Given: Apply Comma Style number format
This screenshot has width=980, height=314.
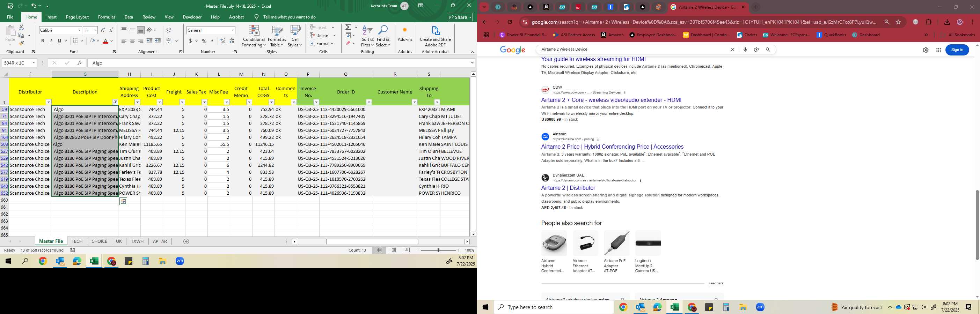Looking at the screenshot, I should click(x=212, y=41).
